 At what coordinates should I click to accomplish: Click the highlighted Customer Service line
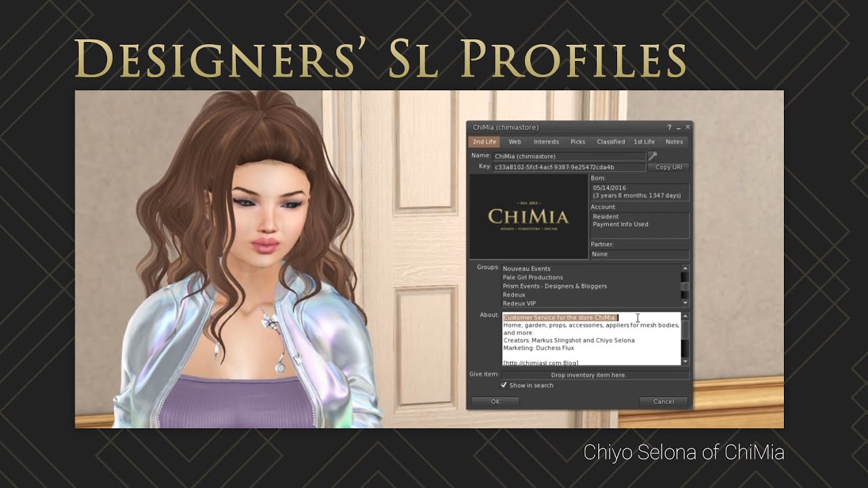[x=560, y=317]
